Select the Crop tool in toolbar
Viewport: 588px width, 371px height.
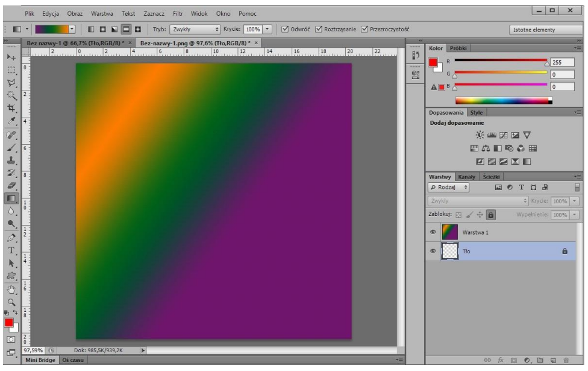11,107
